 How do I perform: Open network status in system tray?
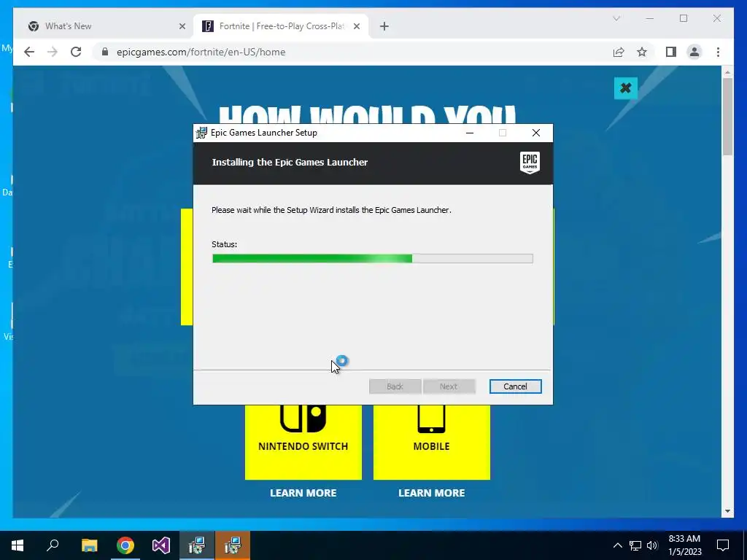tap(635, 545)
